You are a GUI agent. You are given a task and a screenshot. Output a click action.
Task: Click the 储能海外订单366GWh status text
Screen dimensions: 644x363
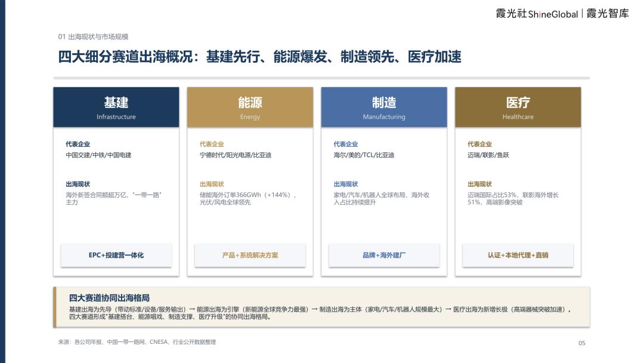[x=248, y=199]
